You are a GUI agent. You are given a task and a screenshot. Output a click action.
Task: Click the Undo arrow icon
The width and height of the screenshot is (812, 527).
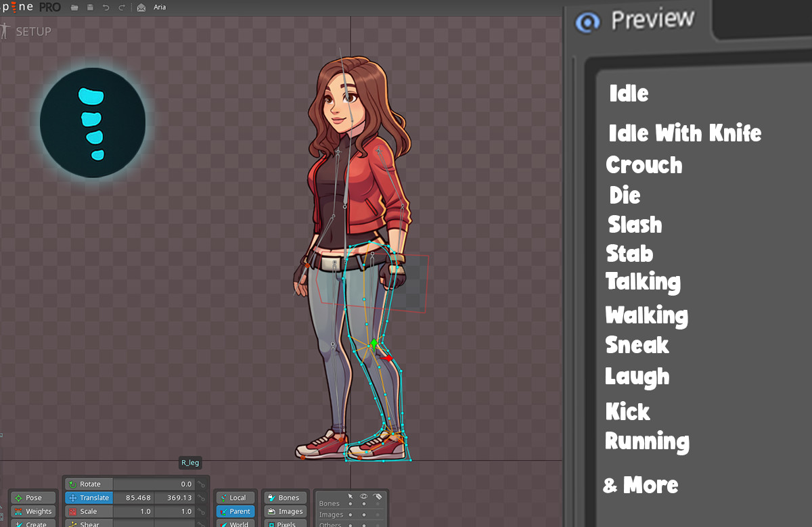(106, 6)
